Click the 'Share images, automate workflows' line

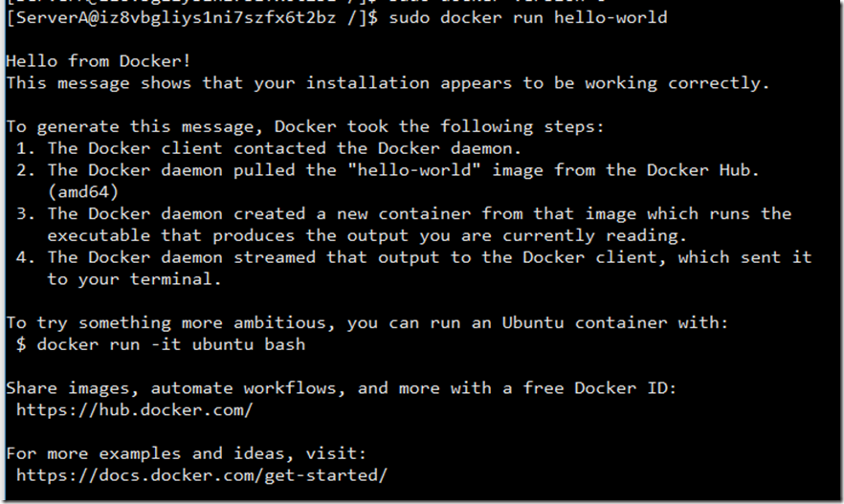pos(342,388)
